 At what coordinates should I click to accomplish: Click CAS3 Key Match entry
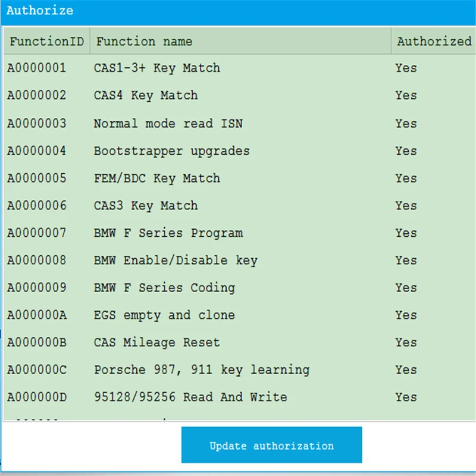[146, 205]
